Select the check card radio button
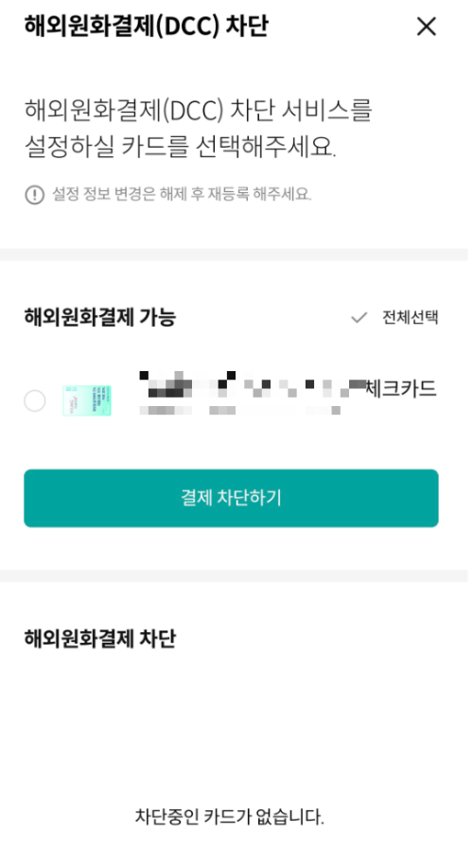This screenshot has height=868, width=473. click(34, 400)
